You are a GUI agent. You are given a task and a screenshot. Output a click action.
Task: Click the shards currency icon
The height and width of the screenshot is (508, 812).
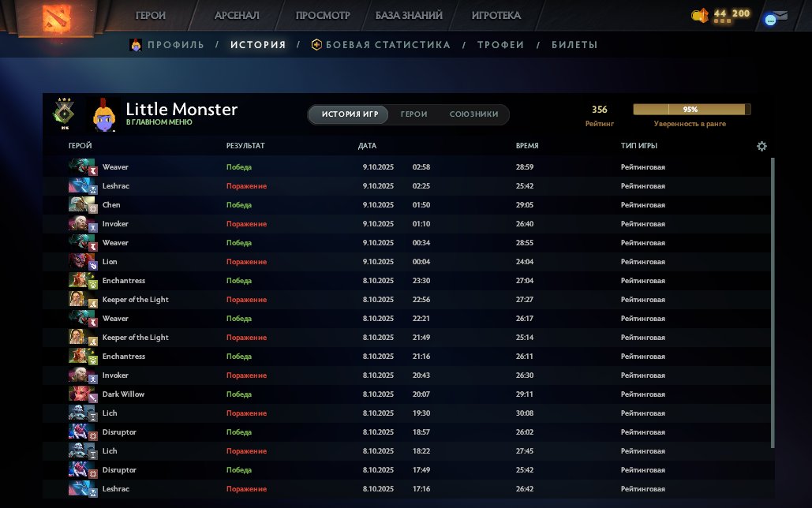pyautogui.click(x=699, y=15)
